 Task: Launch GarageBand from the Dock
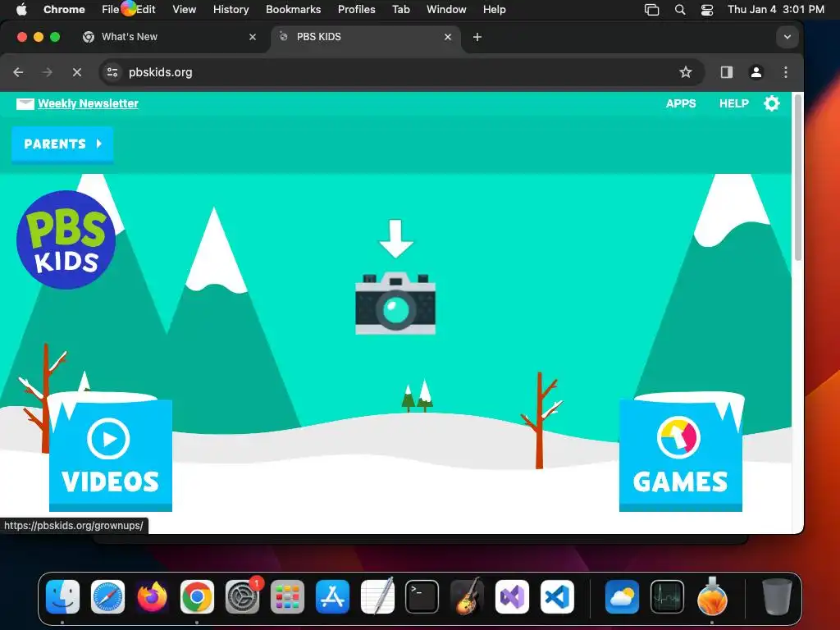click(467, 596)
